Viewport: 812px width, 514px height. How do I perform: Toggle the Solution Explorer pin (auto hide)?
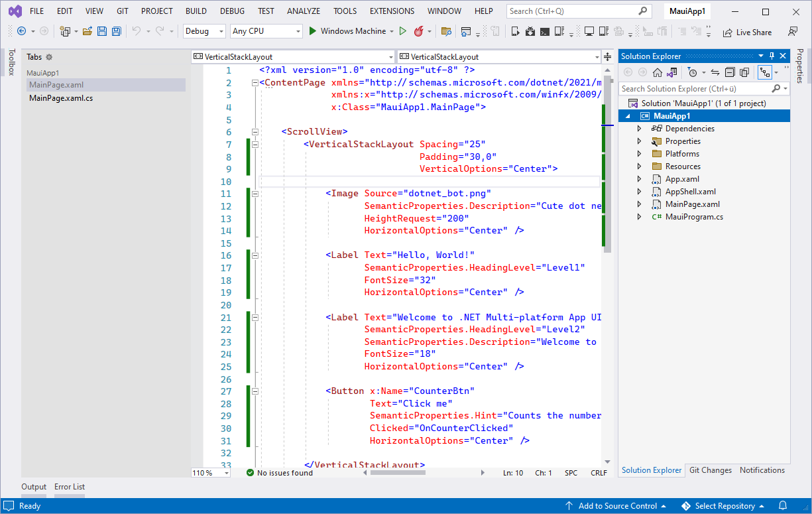click(772, 56)
